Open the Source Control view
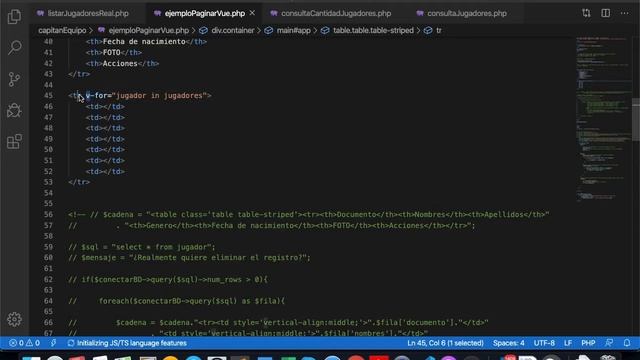This screenshot has width=640, height=360. click(14, 79)
